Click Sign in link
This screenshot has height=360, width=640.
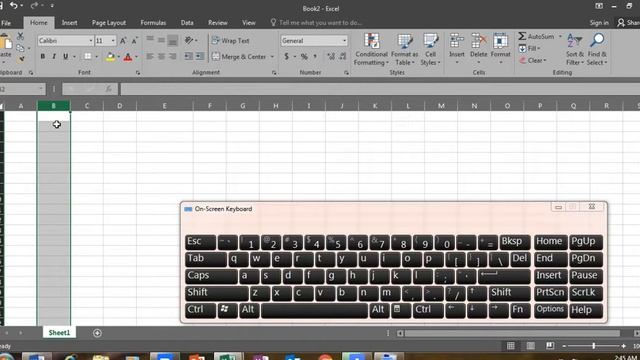tap(599, 23)
